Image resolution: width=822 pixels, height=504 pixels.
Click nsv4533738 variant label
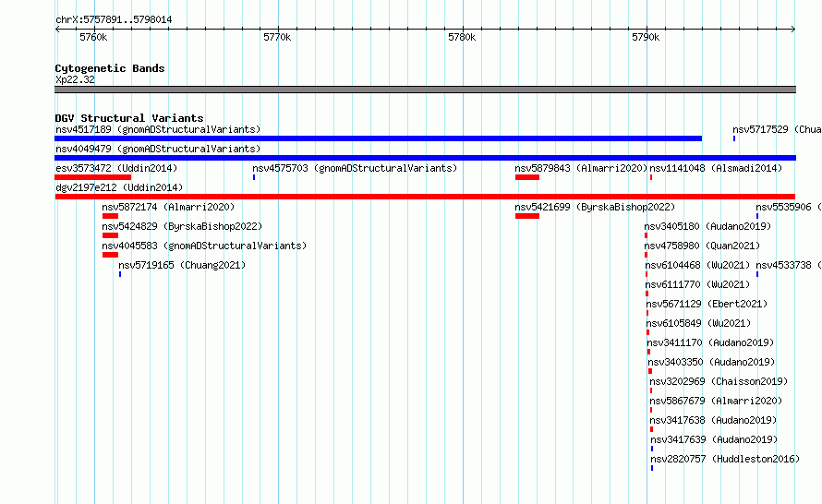point(789,265)
